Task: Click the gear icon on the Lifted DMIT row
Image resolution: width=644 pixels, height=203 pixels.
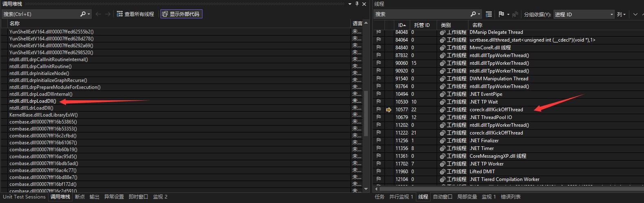Action: click(x=442, y=172)
